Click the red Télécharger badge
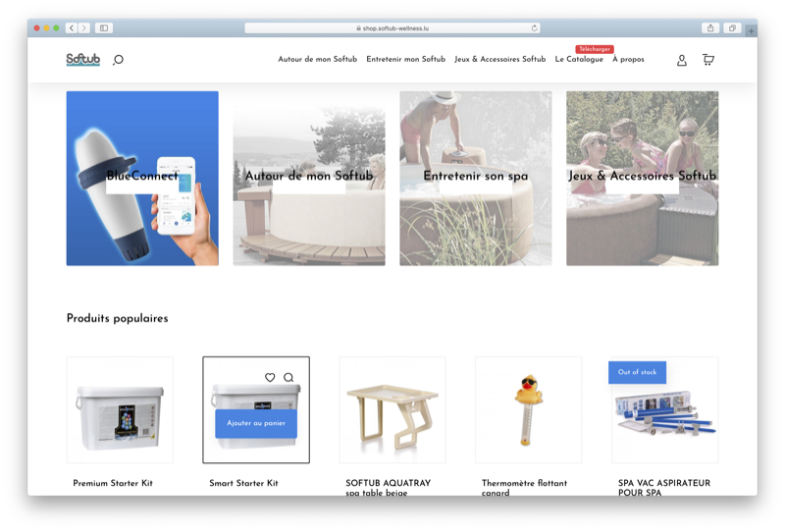785x532 pixels. (x=595, y=49)
